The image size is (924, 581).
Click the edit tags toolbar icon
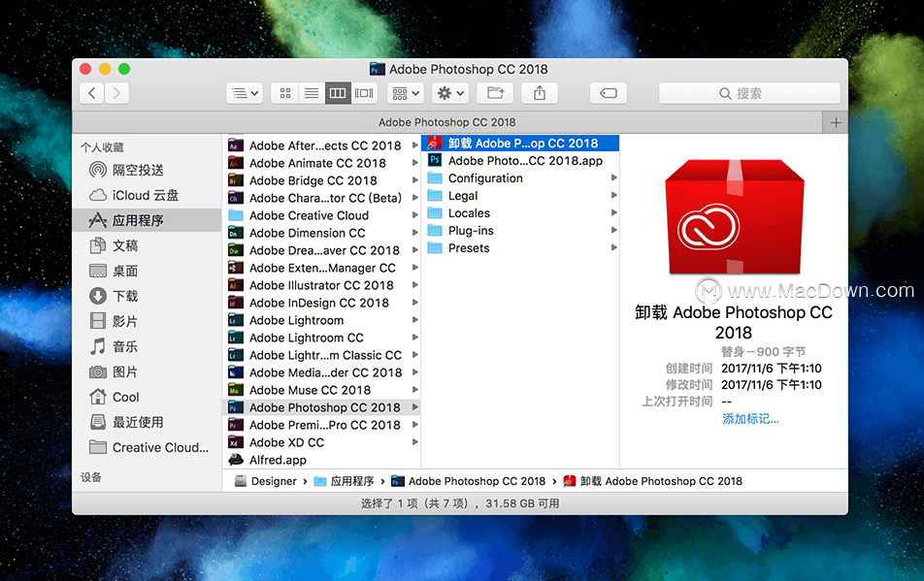pyautogui.click(x=609, y=93)
